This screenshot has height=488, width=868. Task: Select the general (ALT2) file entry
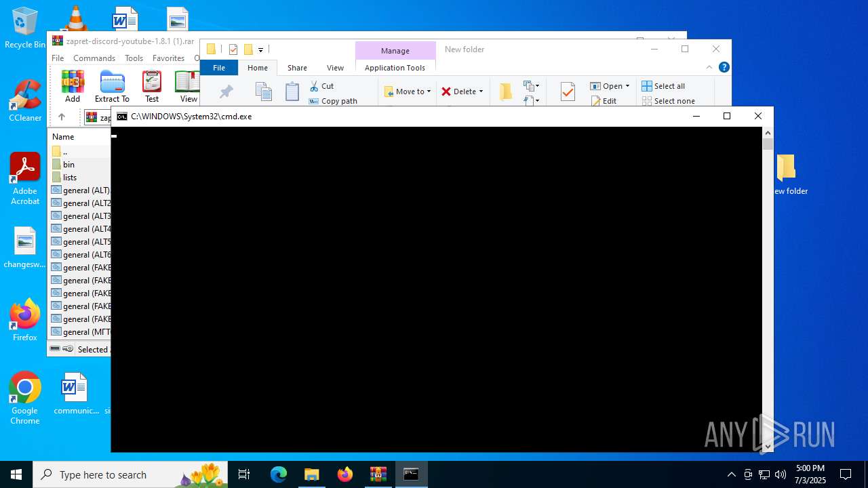(x=80, y=203)
